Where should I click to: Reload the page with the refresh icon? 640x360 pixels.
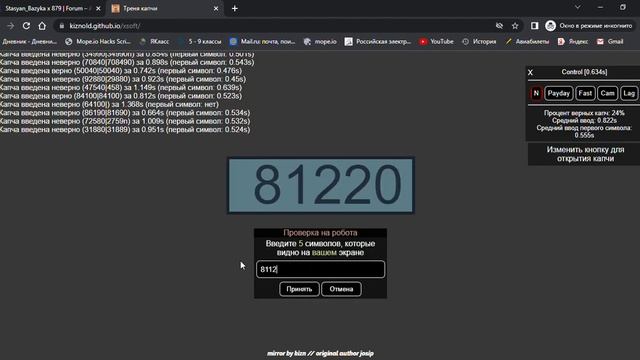[x=26, y=26]
